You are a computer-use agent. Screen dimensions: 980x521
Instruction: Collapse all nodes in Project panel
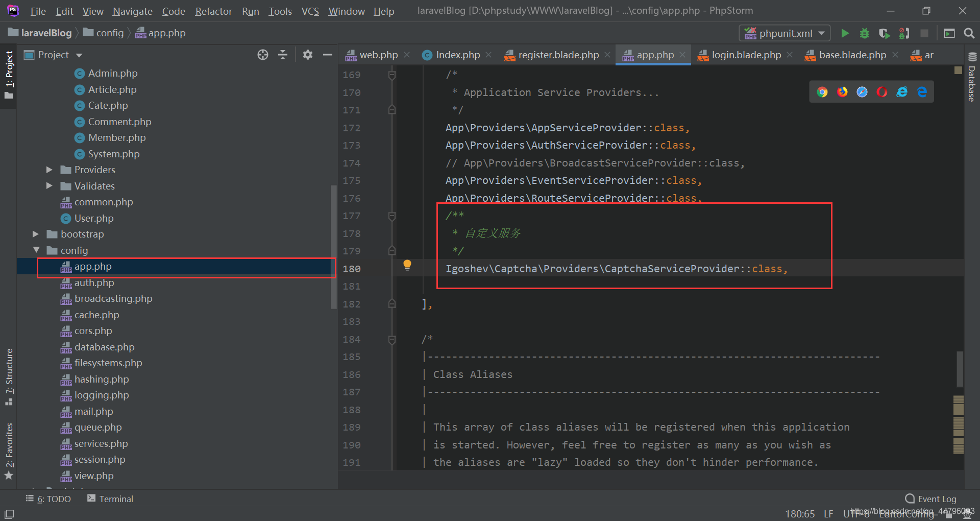point(283,55)
